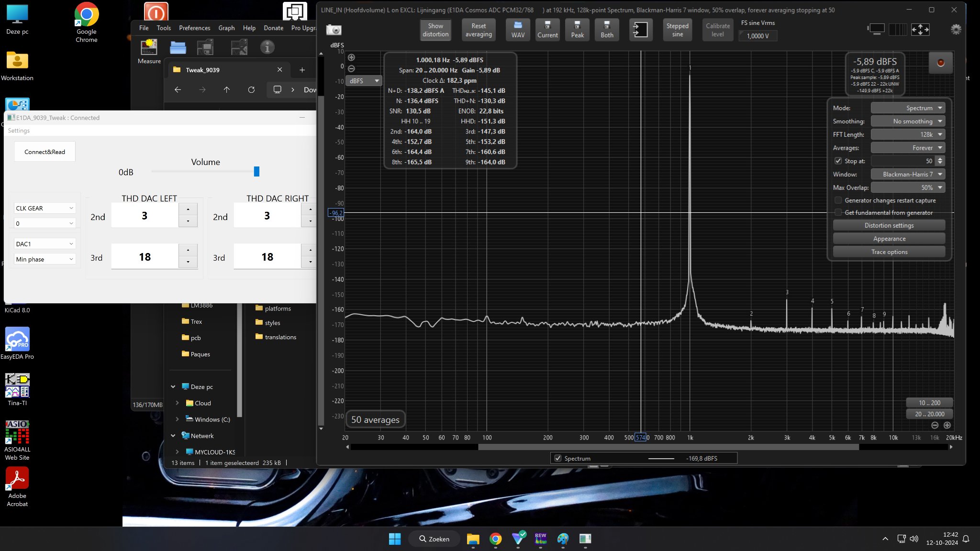Select the Tweak_9039 Explorer tab
The width and height of the screenshot is (980, 551).
(228, 70)
